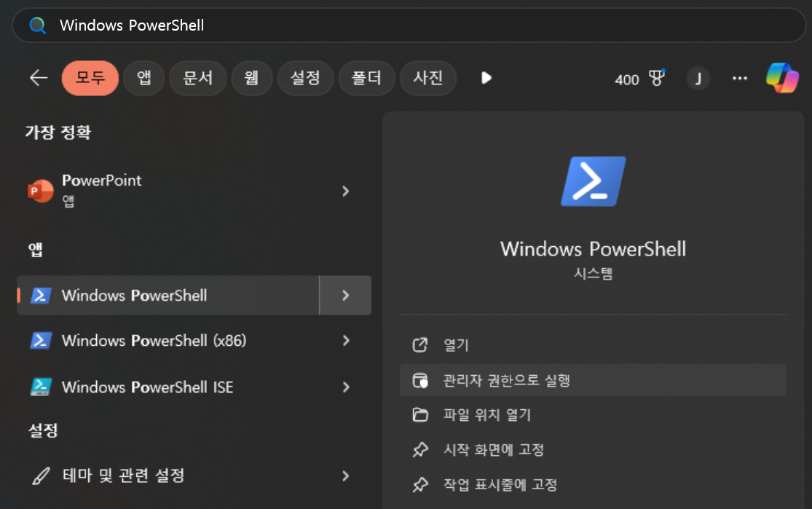Click the PowerPoint app icon
Image resolution: width=812 pixels, height=509 pixels.
tap(40, 191)
